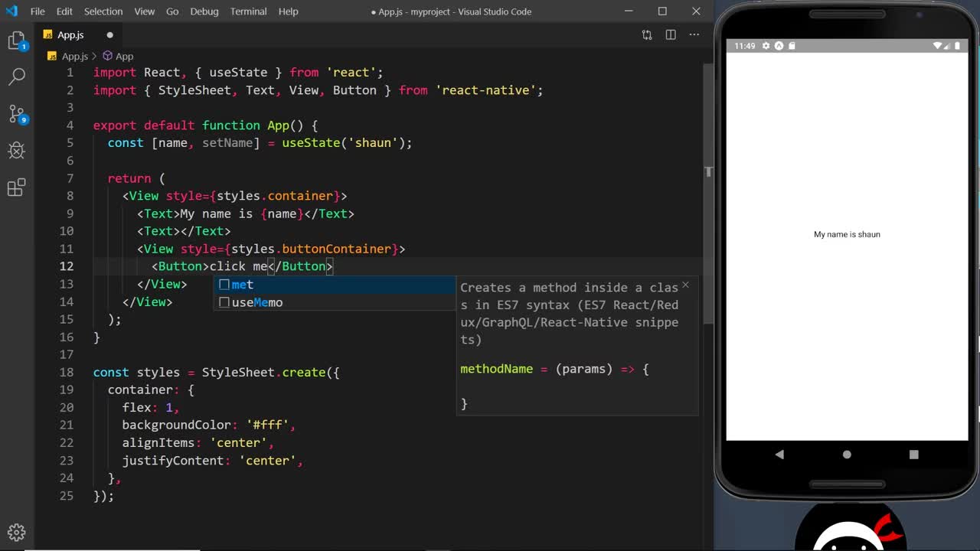
Task: Click 'styles.container' on line 8
Action: (x=275, y=196)
